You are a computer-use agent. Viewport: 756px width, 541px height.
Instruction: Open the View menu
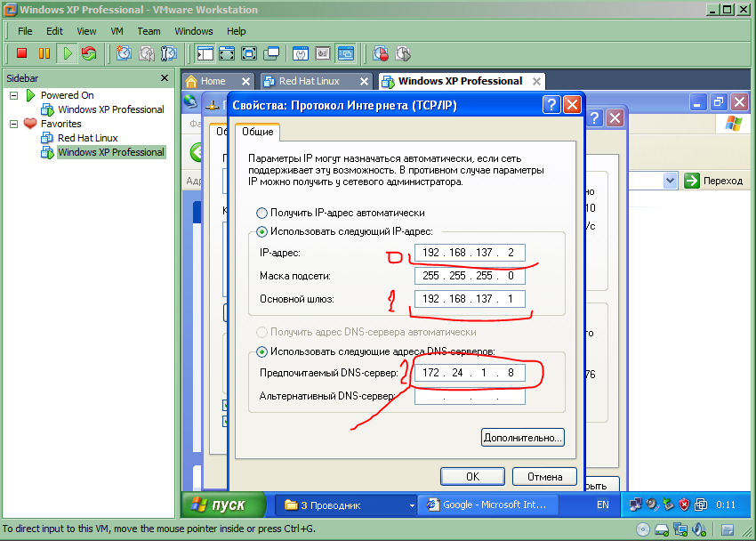point(86,31)
